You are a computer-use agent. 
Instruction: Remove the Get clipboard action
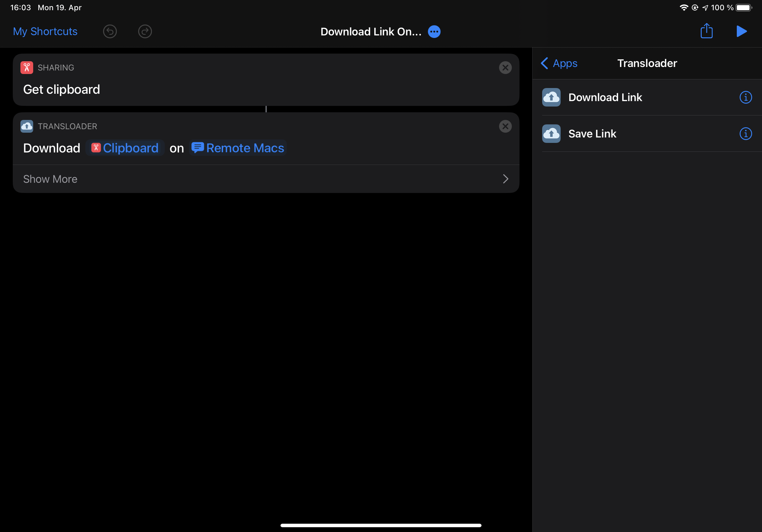[x=505, y=68]
